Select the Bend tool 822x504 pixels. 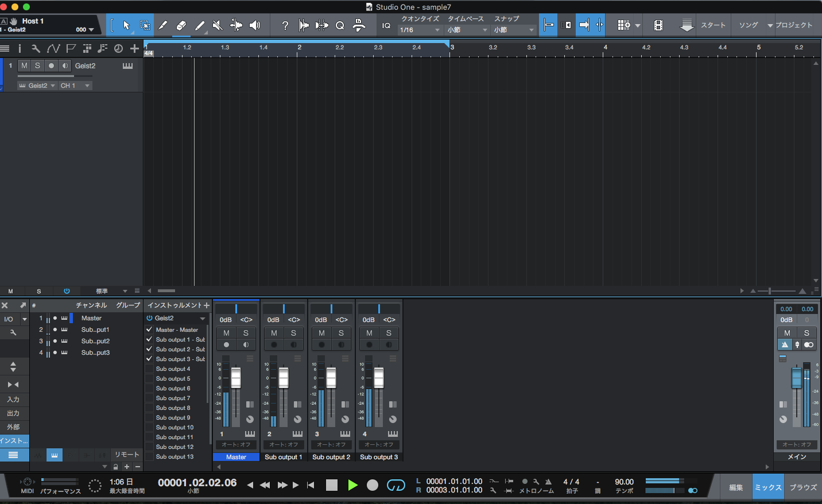pos(236,25)
